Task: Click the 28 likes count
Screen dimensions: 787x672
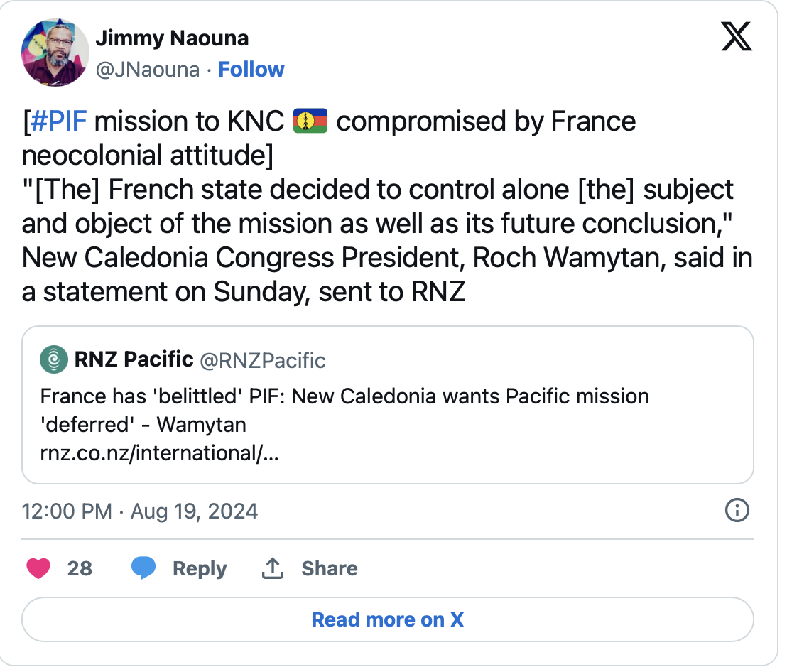Action: pyautogui.click(x=80, y=568)
